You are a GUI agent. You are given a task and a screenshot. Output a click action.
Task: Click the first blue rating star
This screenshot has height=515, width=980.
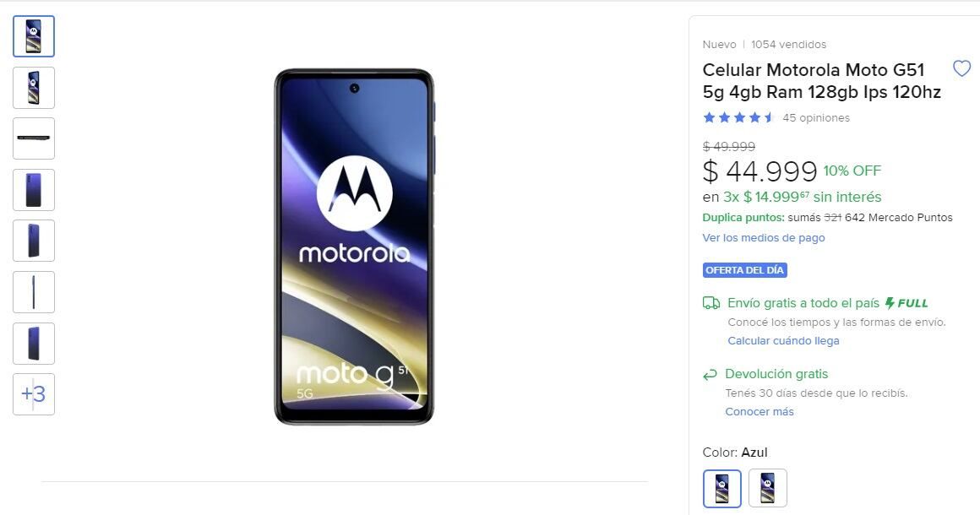point(708,117)
